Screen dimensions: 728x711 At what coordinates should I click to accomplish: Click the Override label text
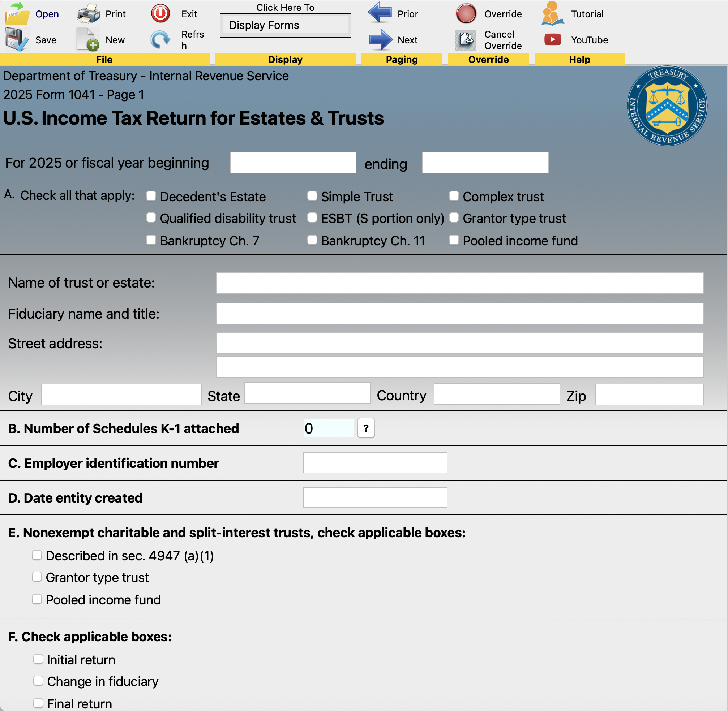click(x=503, y=14)
